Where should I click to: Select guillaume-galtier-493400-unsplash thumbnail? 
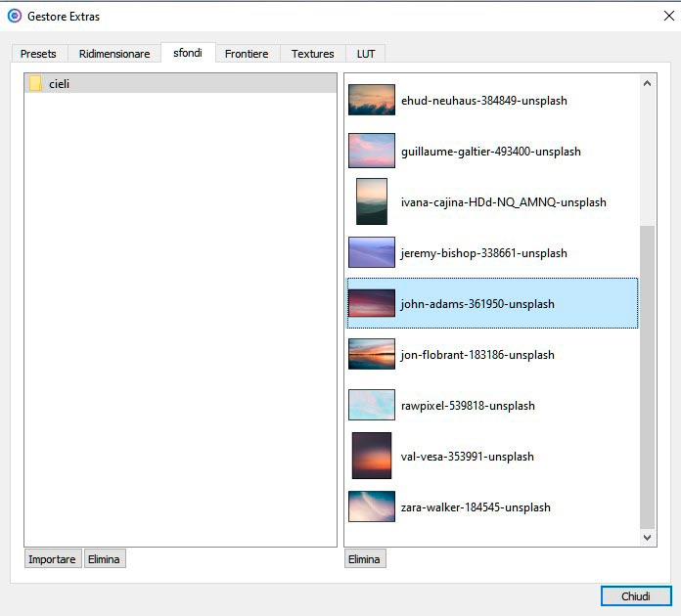pyautogui.click(x=372, y=151)
